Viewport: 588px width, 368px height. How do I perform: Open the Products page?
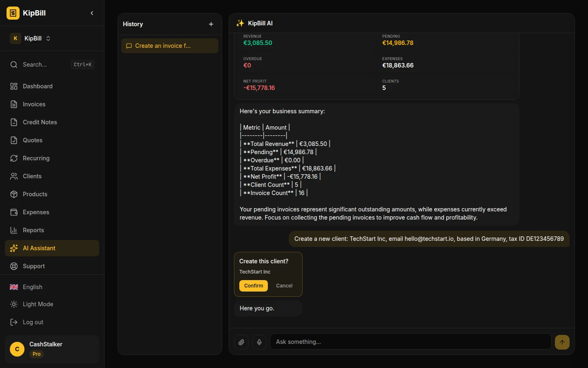(35, 194)
